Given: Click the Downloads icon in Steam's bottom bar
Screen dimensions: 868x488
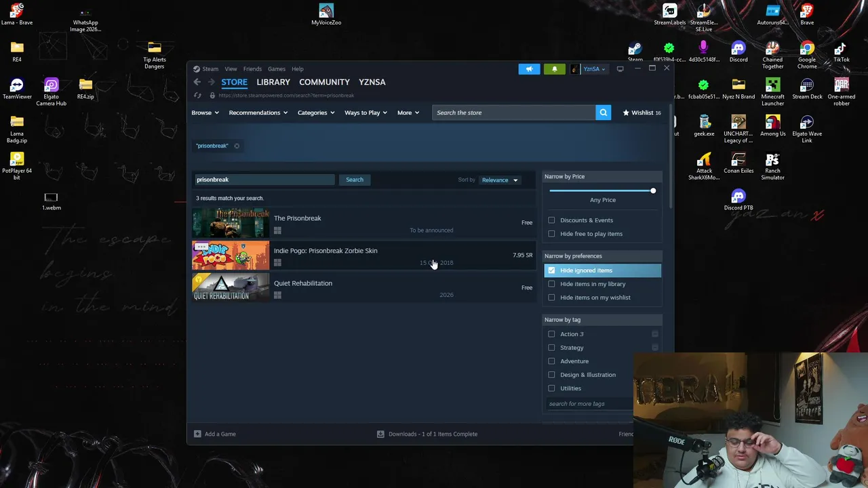Looking at the screenshot, I should coord(380,434).
